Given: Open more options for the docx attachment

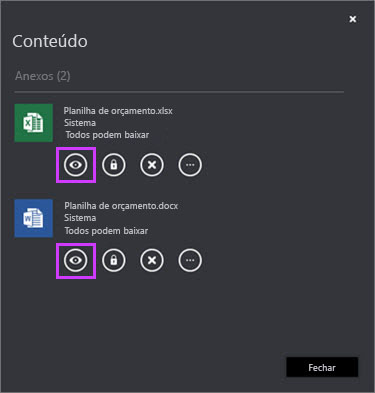Looking at the screenshot, I should (x=190, y=260).
